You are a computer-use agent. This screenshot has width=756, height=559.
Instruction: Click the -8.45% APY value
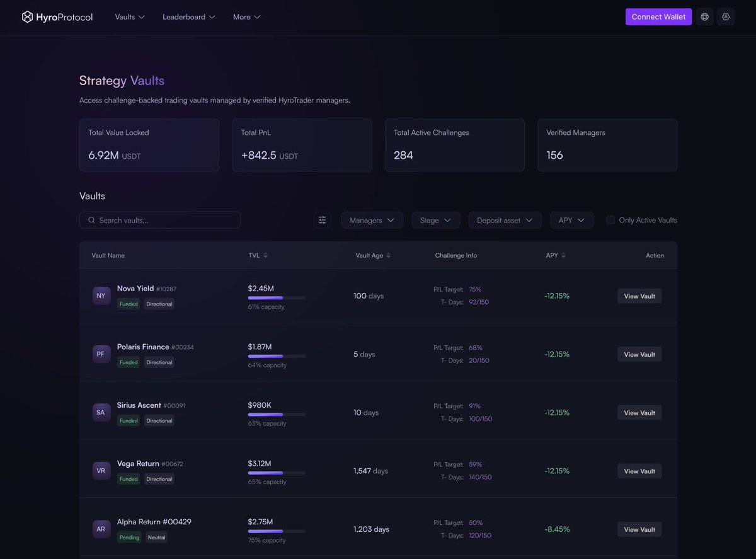(x=557, y=529)
